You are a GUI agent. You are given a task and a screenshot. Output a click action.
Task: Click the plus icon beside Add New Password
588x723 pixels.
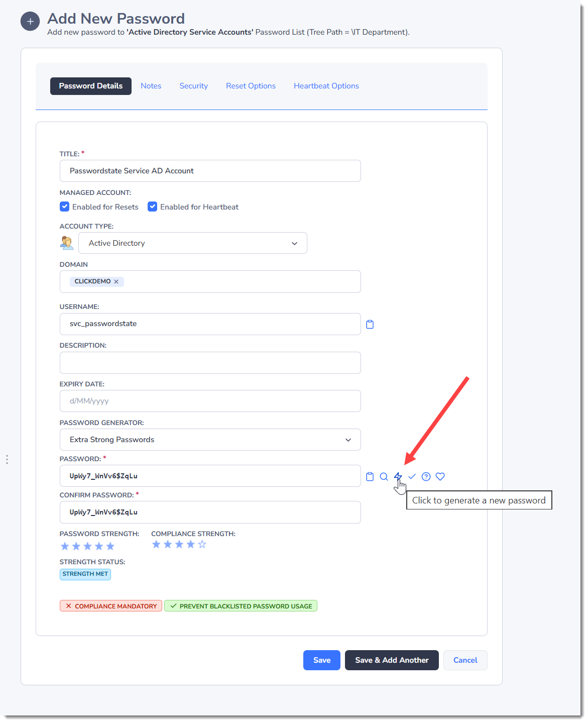[30, 22]
